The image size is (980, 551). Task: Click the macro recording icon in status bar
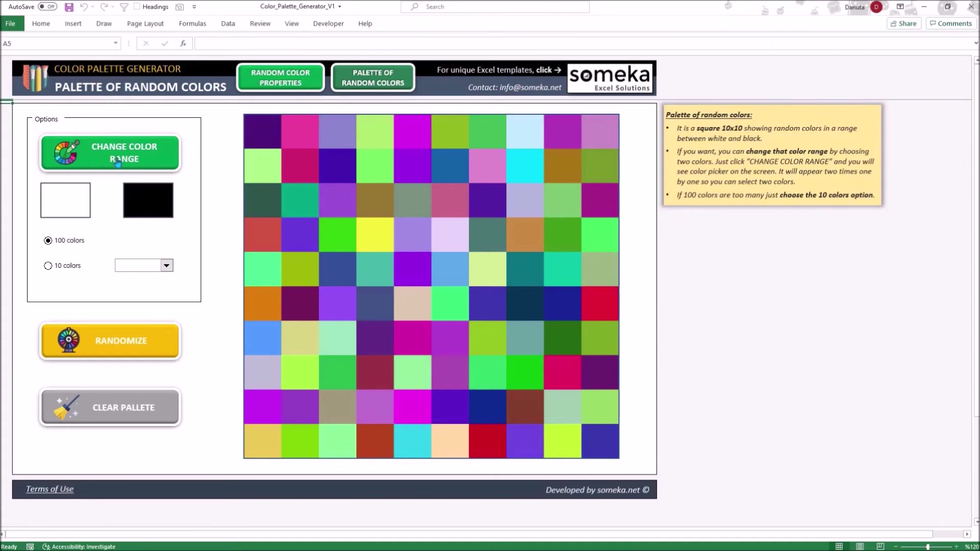(x=30, y=546)
